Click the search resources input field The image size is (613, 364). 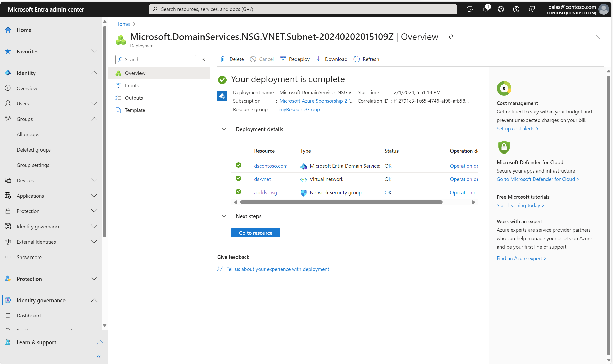(x=304, y=9)
